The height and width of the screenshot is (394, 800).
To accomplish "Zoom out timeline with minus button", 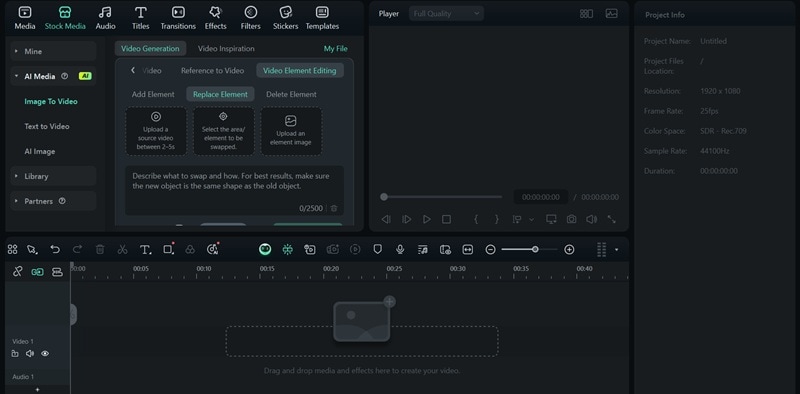I will coord(490,250).
